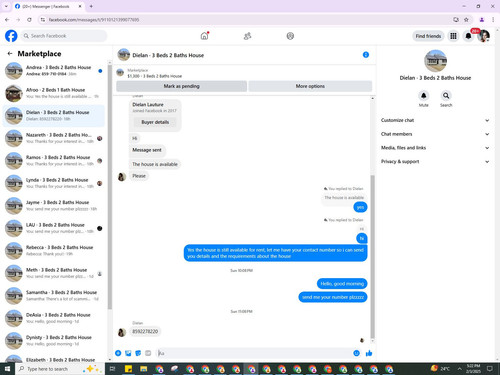The height and width of the screenshot is (375, 500).
Task: Open the notifications bell icon
Action: coord(468,36)
